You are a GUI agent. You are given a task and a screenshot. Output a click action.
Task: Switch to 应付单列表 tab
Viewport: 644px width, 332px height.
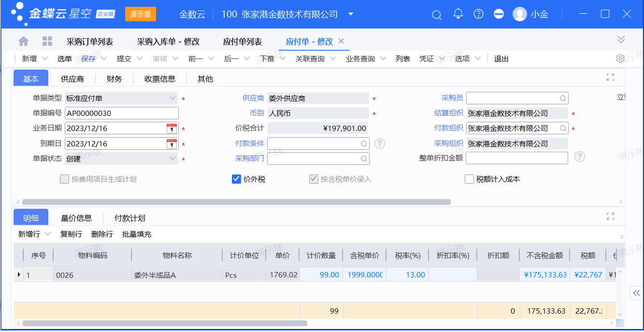pos(243,42)
